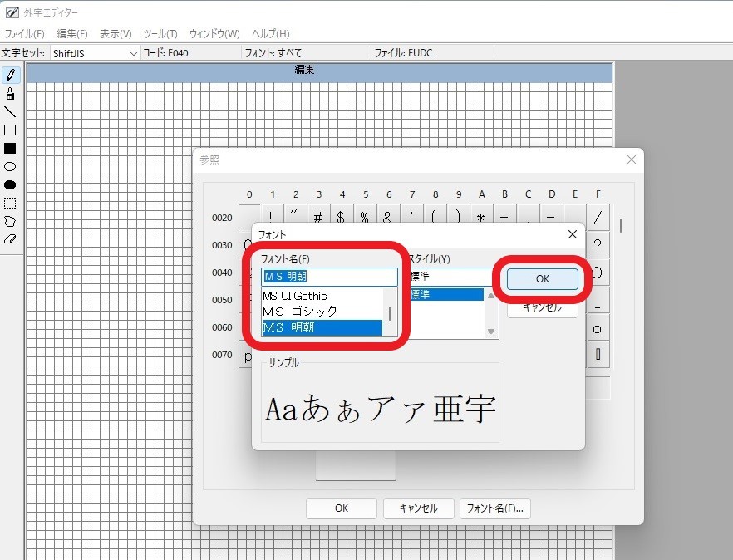Viewport: 733px width, 560px height.
Task: Select the Hollow Ellipse tool
Action: coord(10,166)
